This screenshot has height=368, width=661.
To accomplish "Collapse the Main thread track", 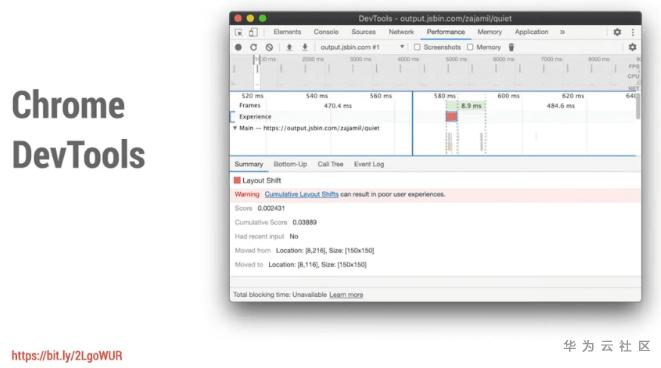I will (x=235, y=128).
